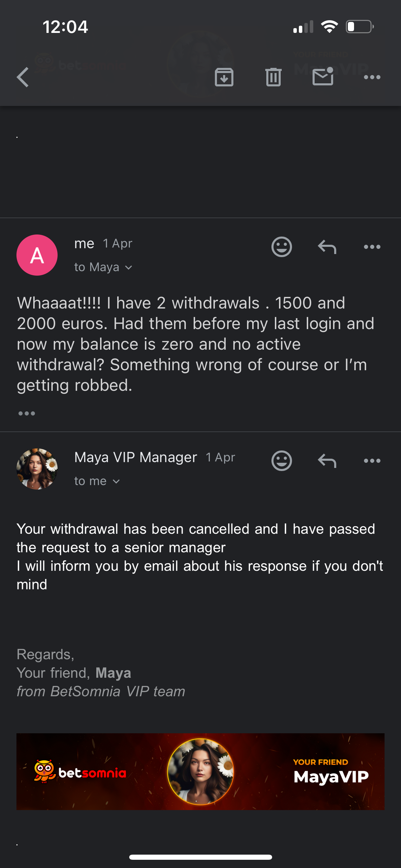
Task: Reply to Maya VIP Manager's email
Action: tap(327, 460)
